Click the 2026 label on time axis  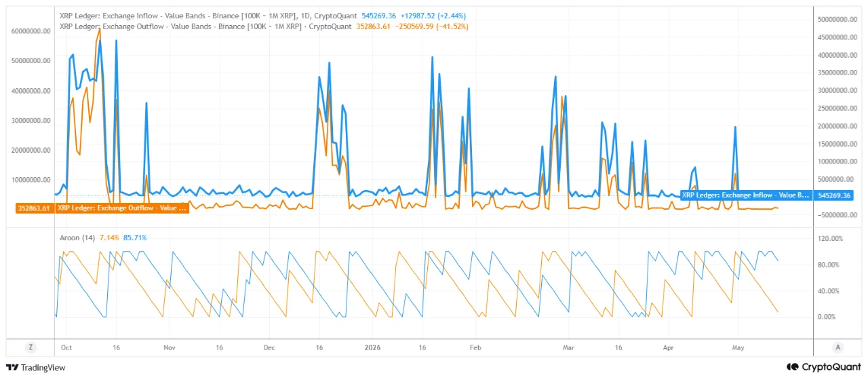click(372, 347)
